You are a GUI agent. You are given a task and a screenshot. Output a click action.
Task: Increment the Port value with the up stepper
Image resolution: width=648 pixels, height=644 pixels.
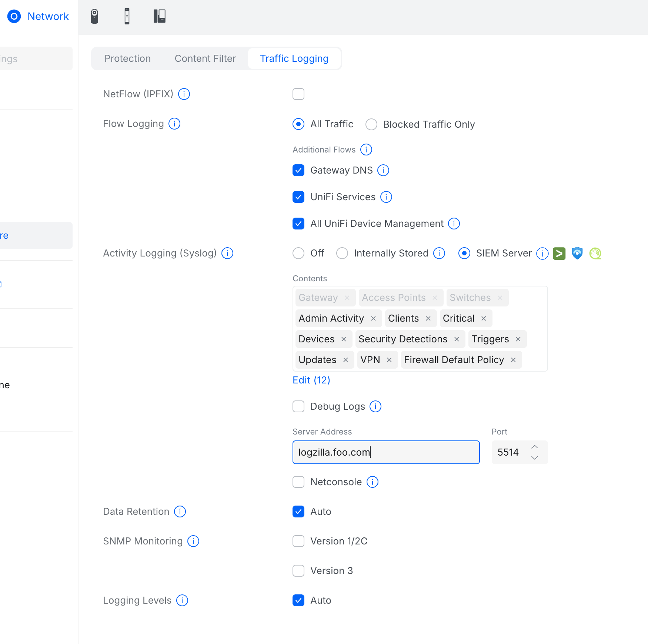pos(535,447)
